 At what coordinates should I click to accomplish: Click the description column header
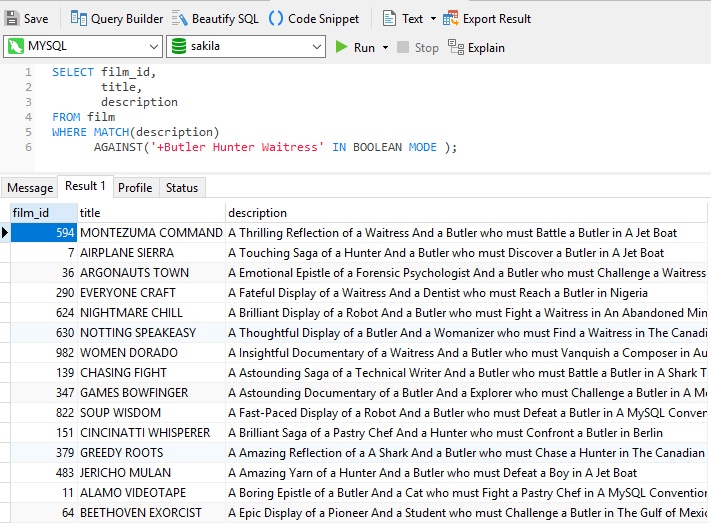point(468,213)
